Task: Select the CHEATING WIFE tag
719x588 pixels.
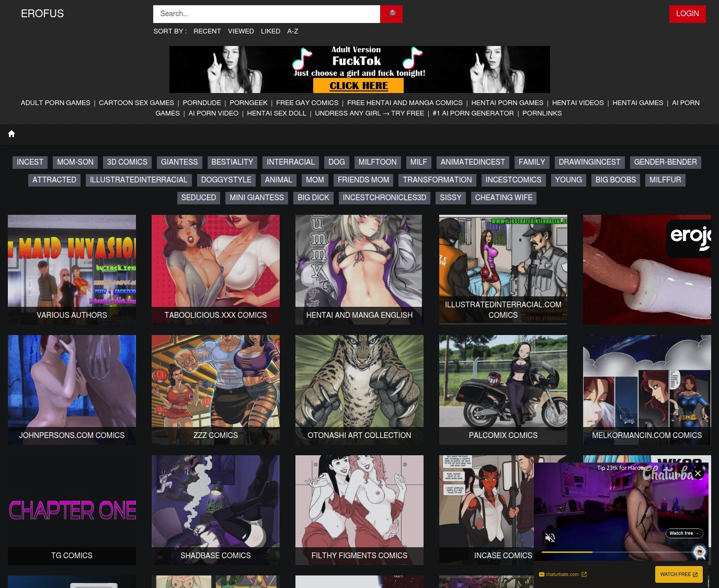Action: point(504,198)
